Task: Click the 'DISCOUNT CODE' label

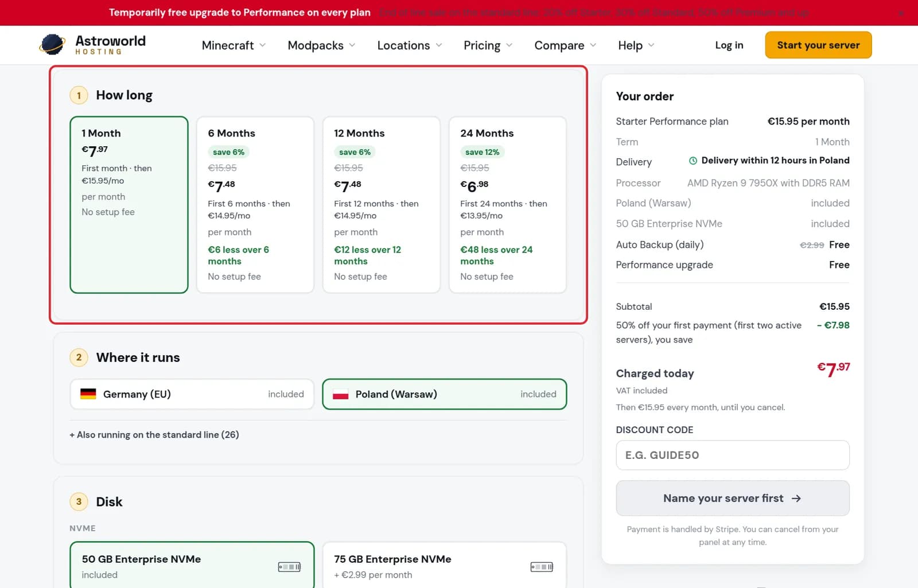Action: pyautogui.click(x=655, y=430)
